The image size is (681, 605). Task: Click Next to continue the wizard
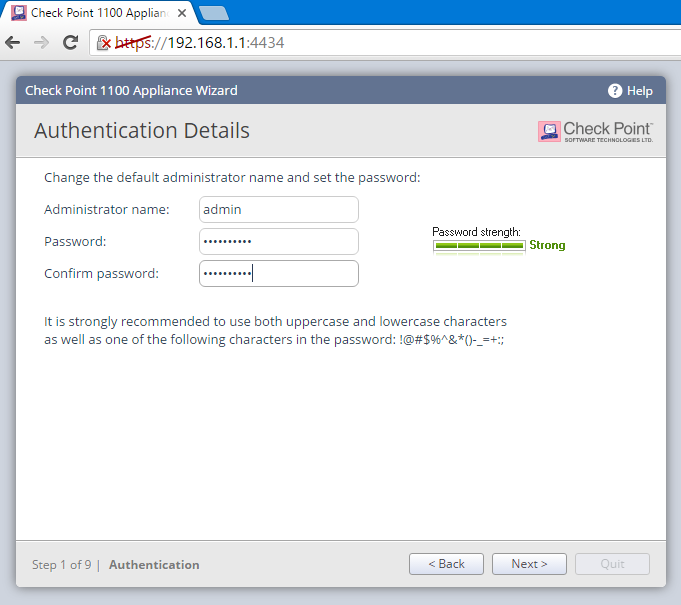[529, 564]
